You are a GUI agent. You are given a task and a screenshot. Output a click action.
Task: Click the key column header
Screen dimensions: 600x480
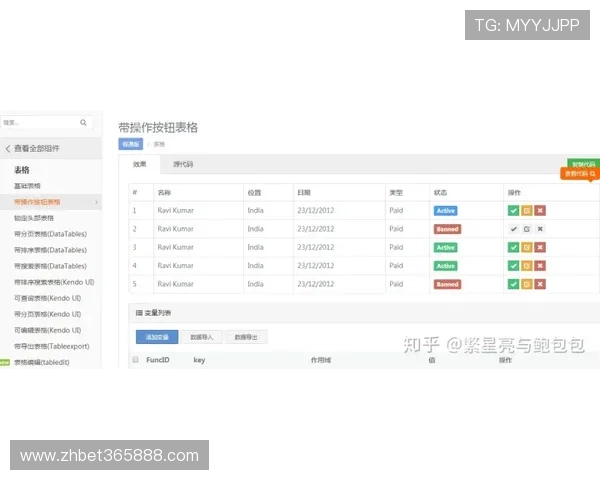tap(199, 360)
